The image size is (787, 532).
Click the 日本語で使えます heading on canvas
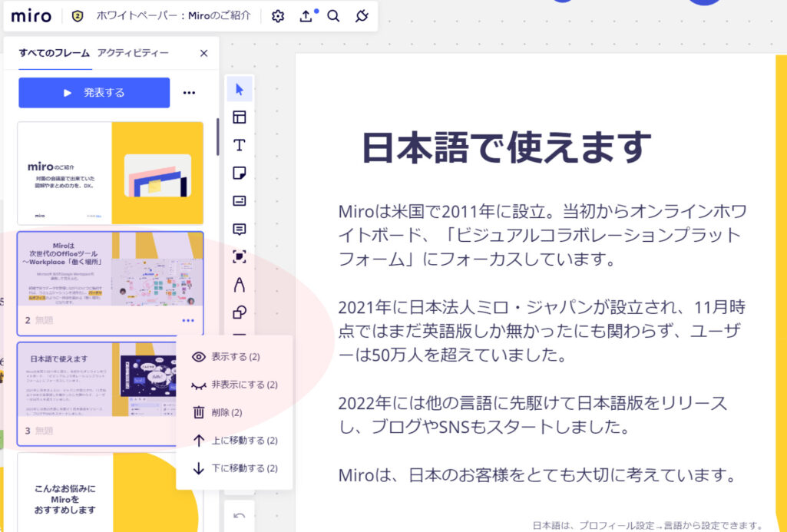tap(507, 147)
